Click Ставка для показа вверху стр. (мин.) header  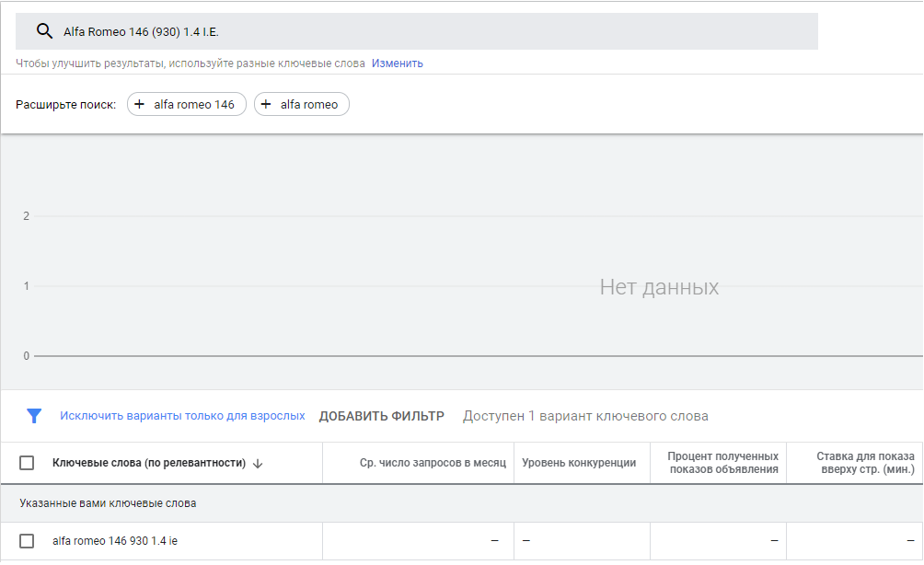(x=865, y=463)
